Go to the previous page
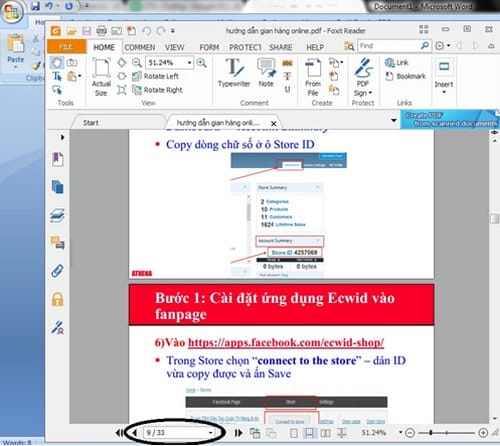The width and height of the screenshot is (500, 446). pyautogui.click(x=135, y=433)
